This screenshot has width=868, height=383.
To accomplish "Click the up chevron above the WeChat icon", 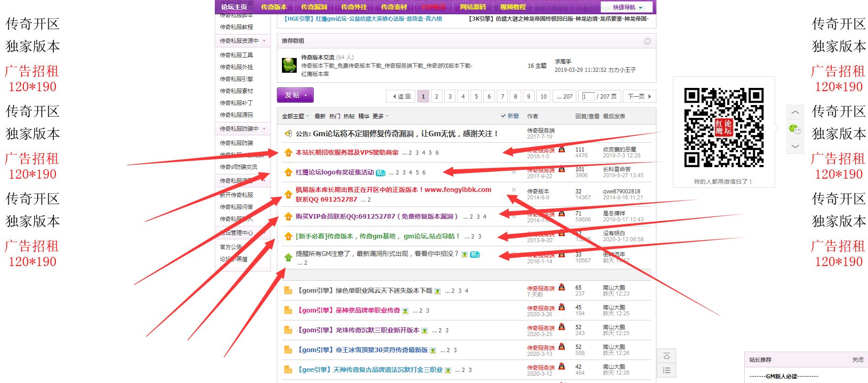I will coord(795,113).
